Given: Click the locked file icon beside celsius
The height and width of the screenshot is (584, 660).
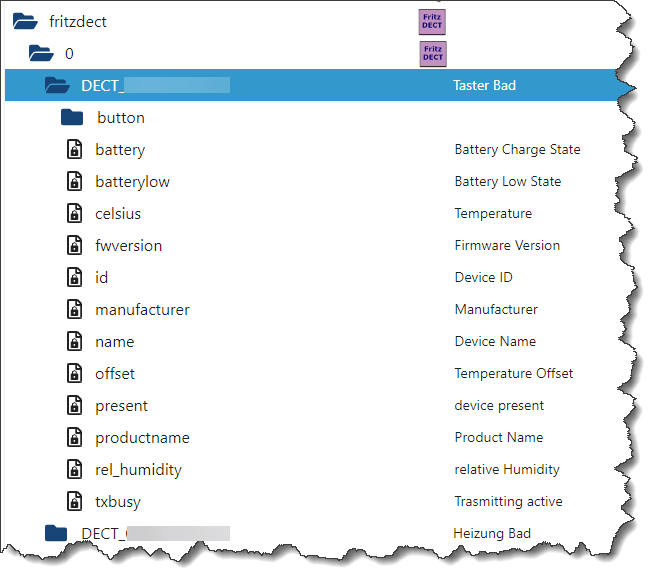Looking at the screenshot, I should coord(74,214).
